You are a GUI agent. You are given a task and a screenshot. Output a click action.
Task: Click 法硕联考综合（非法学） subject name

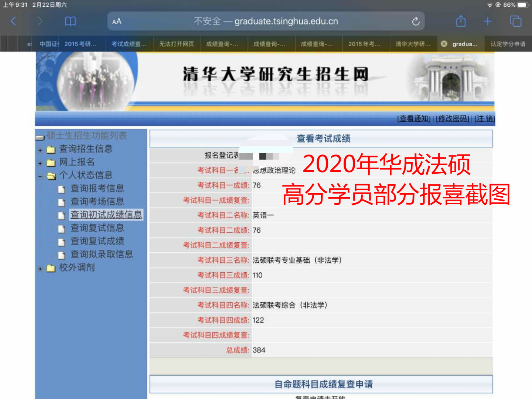pyautogui.click(x=290, y=305)
